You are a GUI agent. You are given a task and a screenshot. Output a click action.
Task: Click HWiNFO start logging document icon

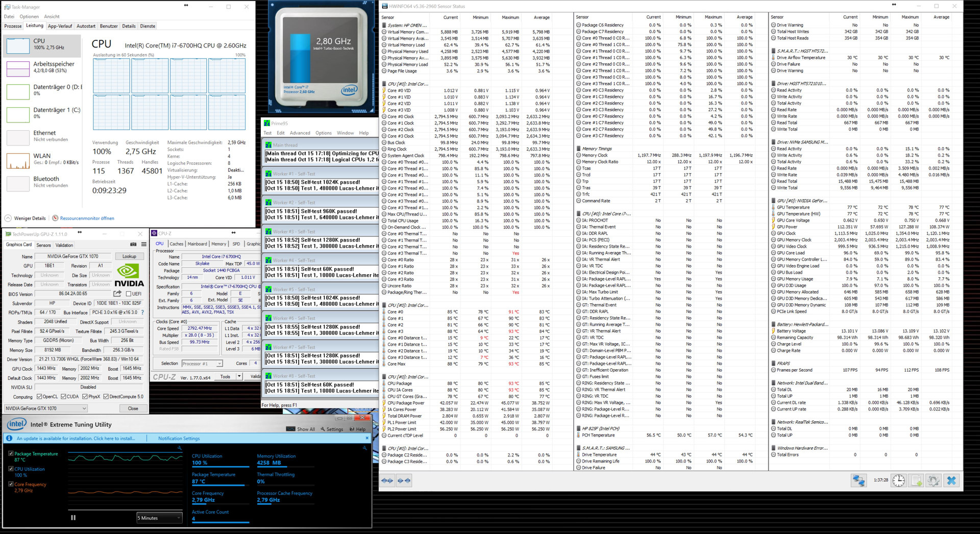coord(916,480)
